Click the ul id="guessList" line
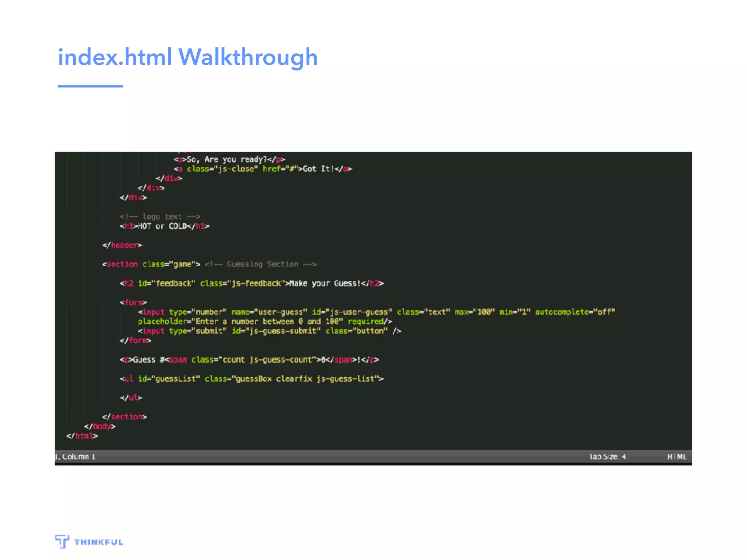747x560 pixels. (251, 378)
